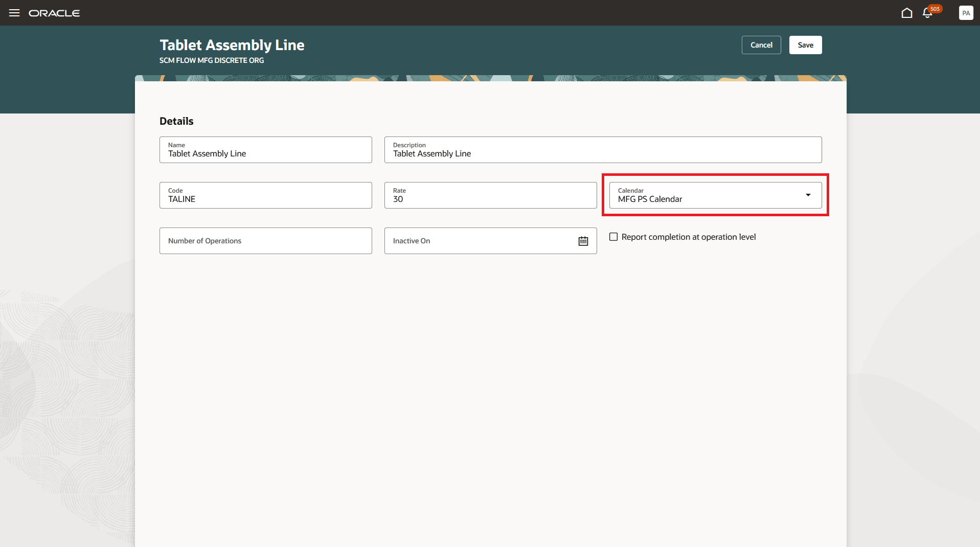Open the Inactive On date picker icon
The image size is (980, 547).
pos(583,241)
